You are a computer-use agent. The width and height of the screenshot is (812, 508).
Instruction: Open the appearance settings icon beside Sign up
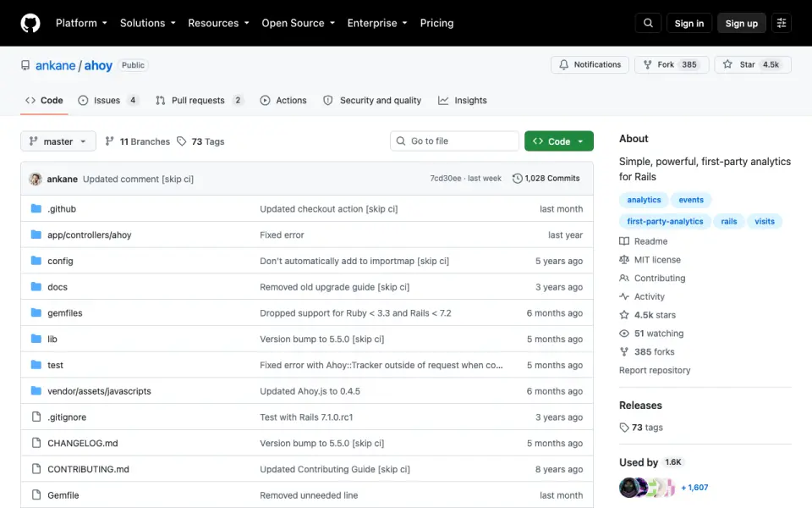click(782, 24)
